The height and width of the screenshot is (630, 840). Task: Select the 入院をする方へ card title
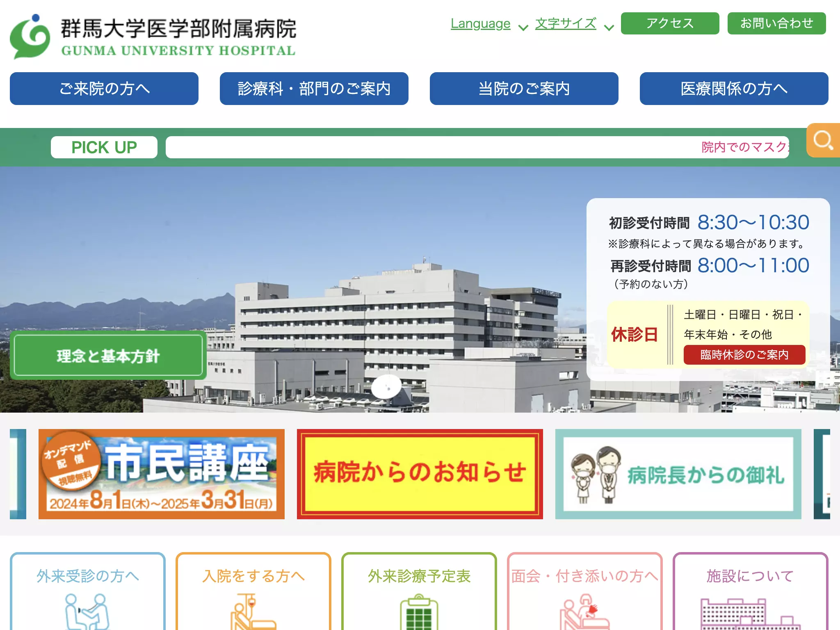pyautogui.click(x=253, y=576)
